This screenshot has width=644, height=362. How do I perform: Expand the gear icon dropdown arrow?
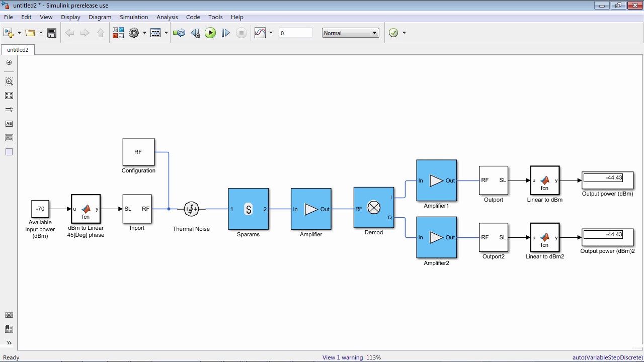point(144,33)
